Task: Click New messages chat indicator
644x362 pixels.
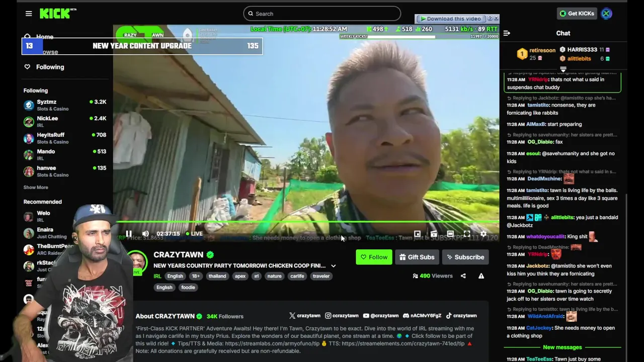Action: (562, 347)
